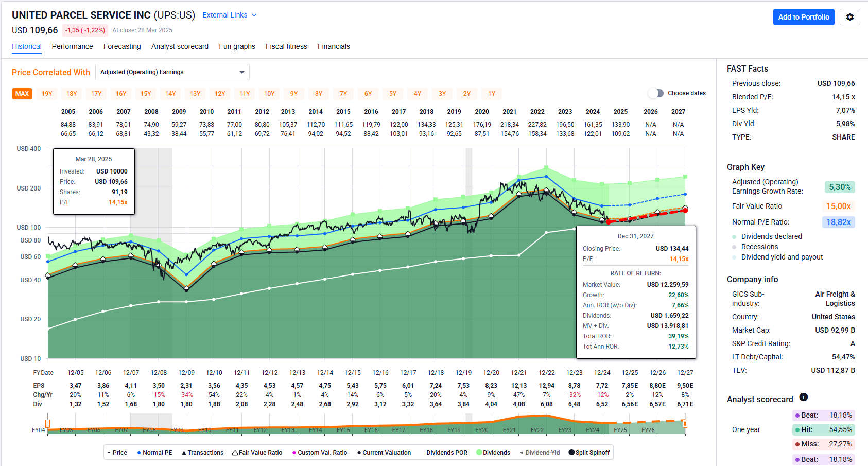Switch to the Forecasting tab
868x466 pixels.
(122, 46)
